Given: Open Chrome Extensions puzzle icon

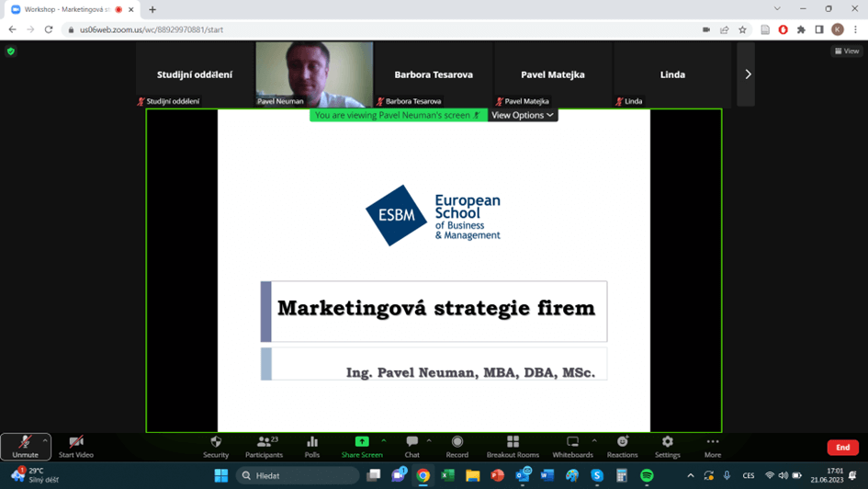Looking at the screenshot, I should [x=801, y=30].
